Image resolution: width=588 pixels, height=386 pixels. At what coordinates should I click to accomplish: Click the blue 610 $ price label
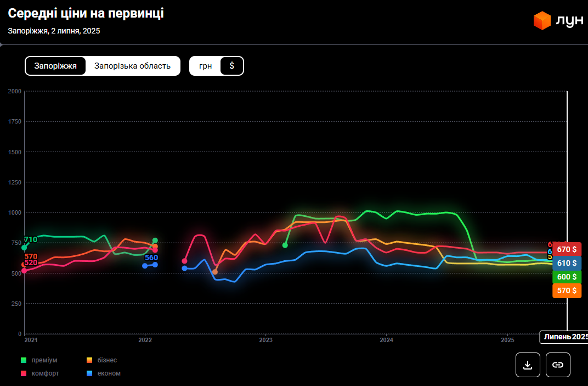point(567,263)
